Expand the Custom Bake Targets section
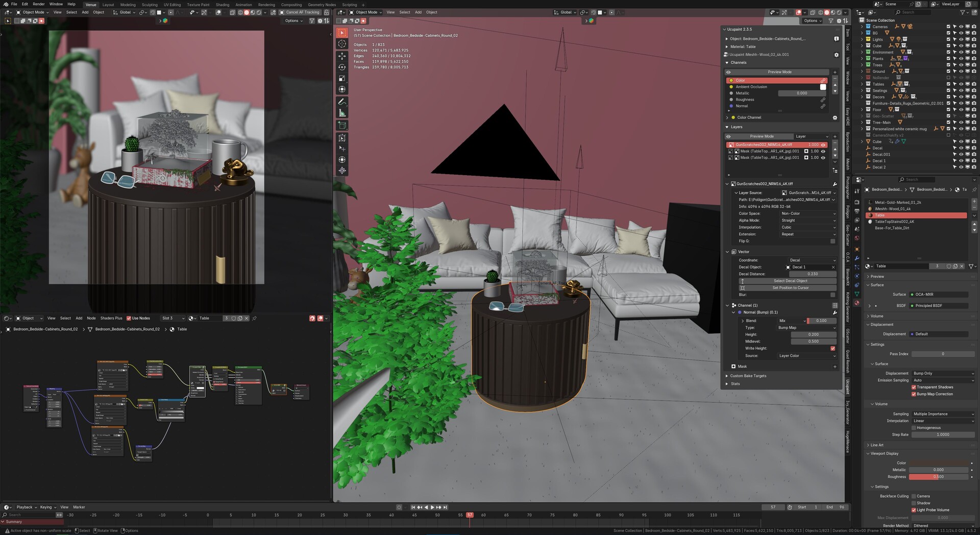Screen dimensions: 980x535 point(727,376)
